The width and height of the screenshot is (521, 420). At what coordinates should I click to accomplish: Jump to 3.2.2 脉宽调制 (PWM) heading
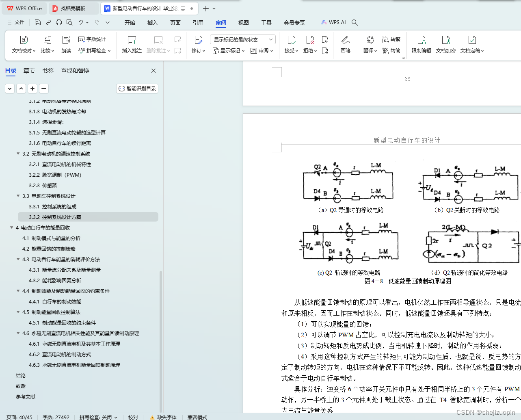[55, 175]
